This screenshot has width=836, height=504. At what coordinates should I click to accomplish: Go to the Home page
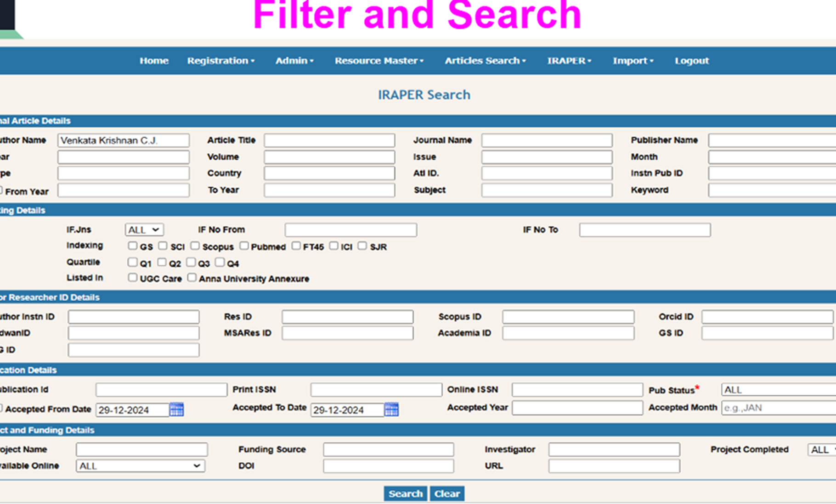(154, 61)
